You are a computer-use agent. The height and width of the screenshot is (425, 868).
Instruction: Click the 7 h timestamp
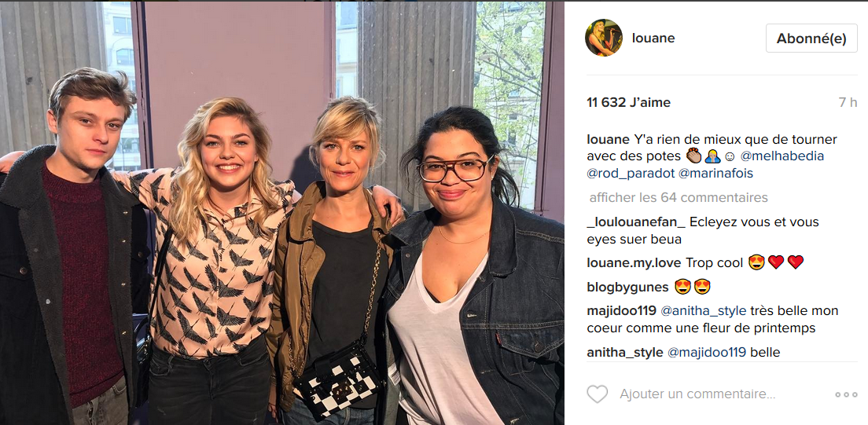[848, 102]
